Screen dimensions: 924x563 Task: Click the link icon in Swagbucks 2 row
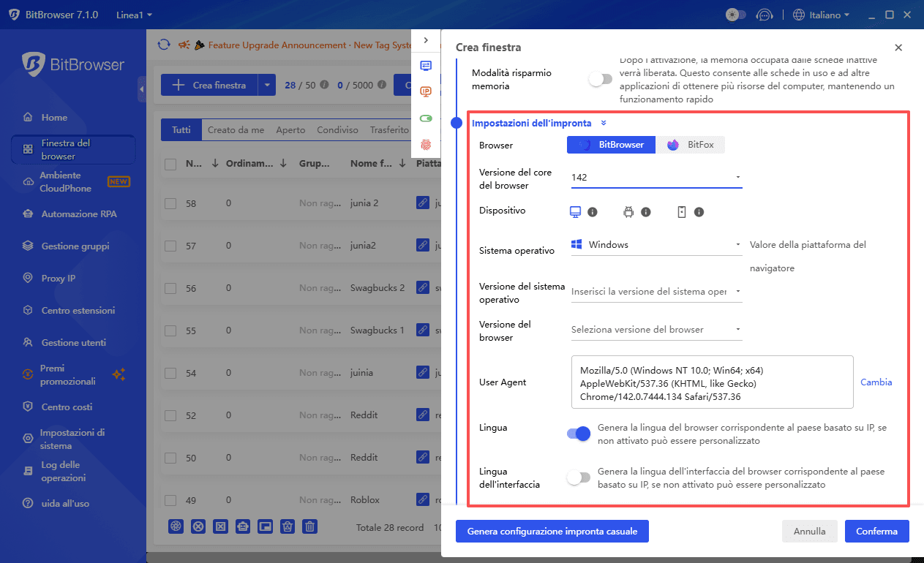pos(422,287)
